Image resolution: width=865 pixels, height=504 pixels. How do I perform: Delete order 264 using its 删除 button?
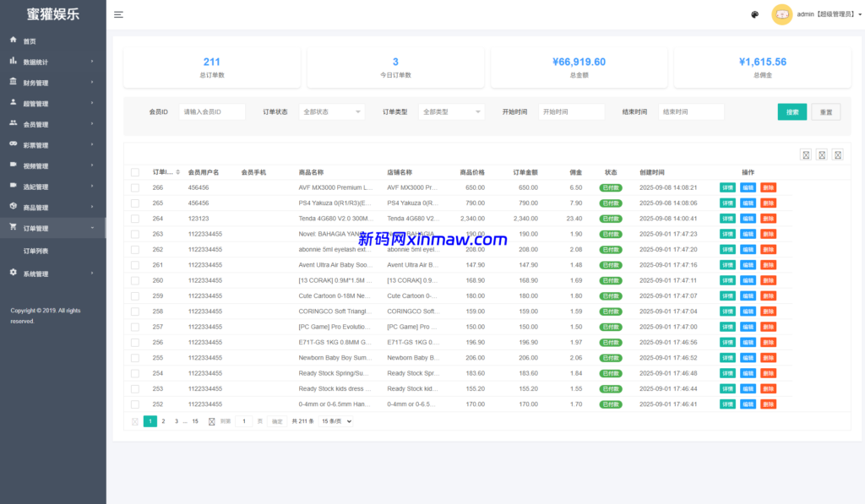[768, 219]
